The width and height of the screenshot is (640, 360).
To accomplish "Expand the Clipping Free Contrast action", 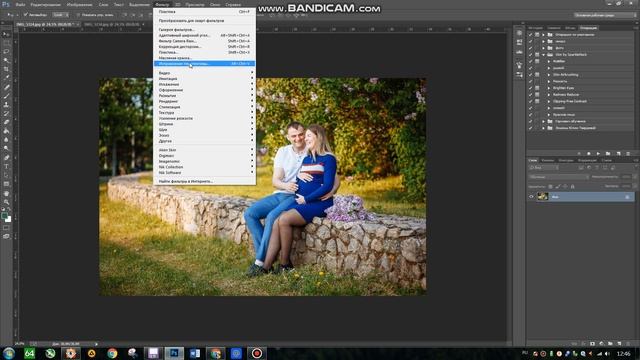I will (x=549, y=101).
